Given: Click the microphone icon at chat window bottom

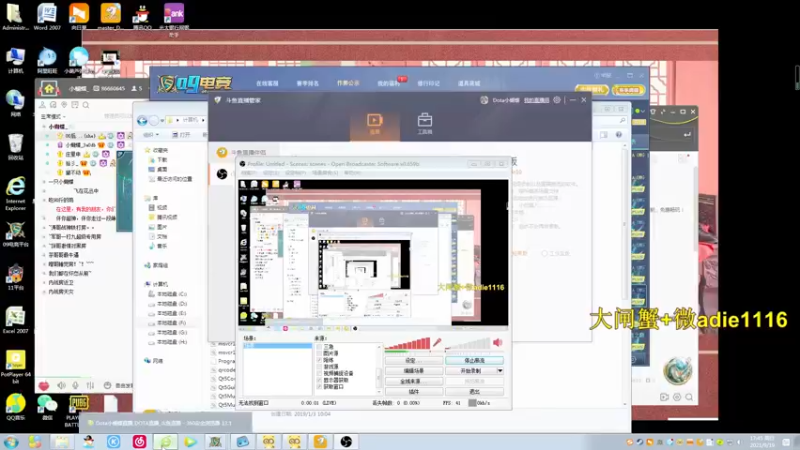Looking at the screenshot, I should tap(76, 385).
